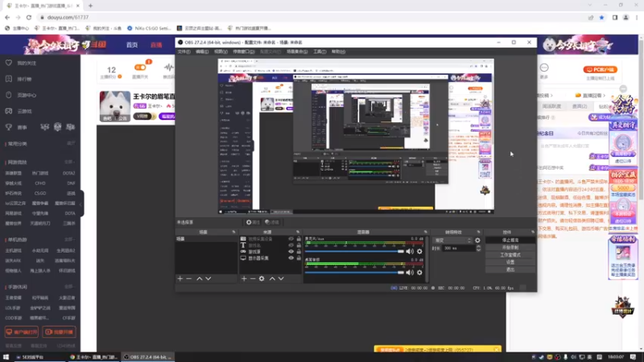Click the Chrome address bar
This screenshot has height=362, width=644.
pos(312,17)
